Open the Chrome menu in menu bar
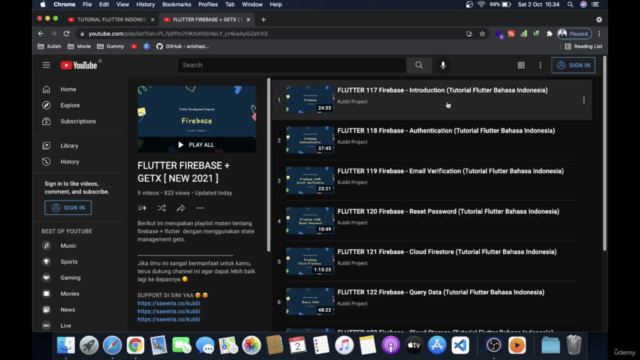This screenshot has height=360, width=640. pyautogui.click(x=64, y=4)
